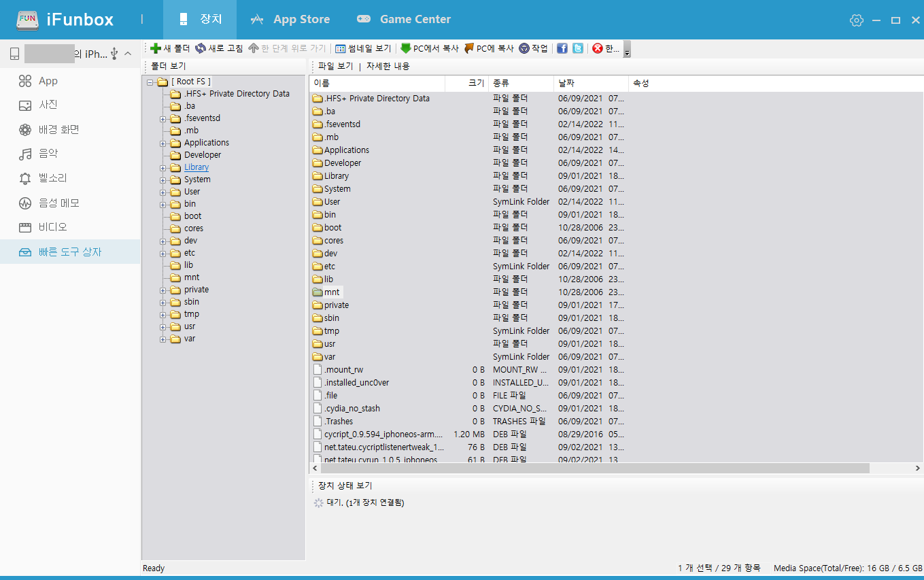
Task: Select the User SymLink folder row
Action: click(469, 202)
